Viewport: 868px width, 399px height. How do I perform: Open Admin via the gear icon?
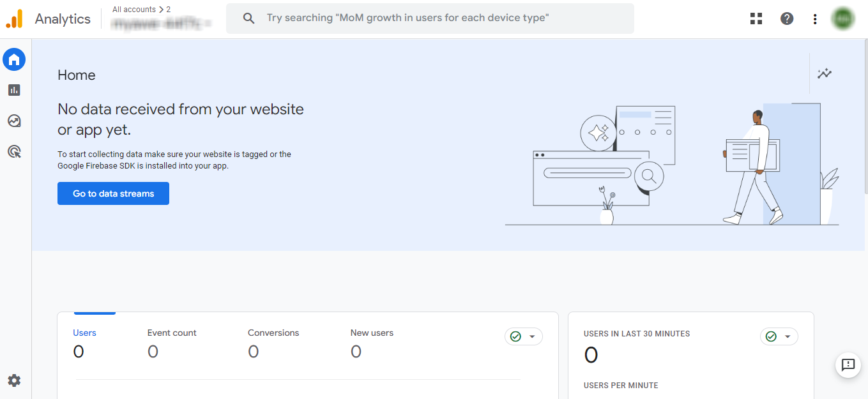(x=14, y=380)
